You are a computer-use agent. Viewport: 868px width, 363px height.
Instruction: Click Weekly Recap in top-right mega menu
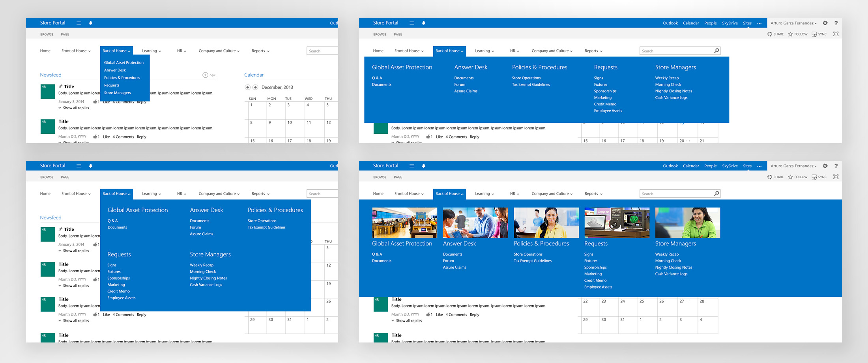click(x=667, y=78)
